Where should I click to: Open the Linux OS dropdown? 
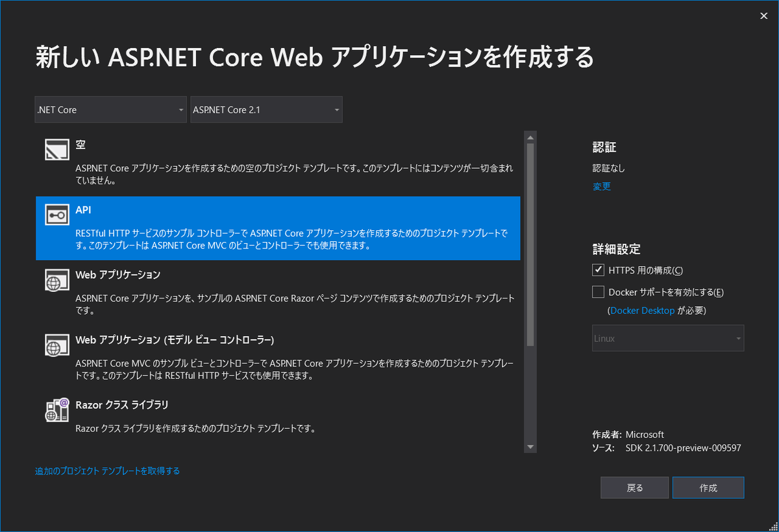(x=668, y=339)
